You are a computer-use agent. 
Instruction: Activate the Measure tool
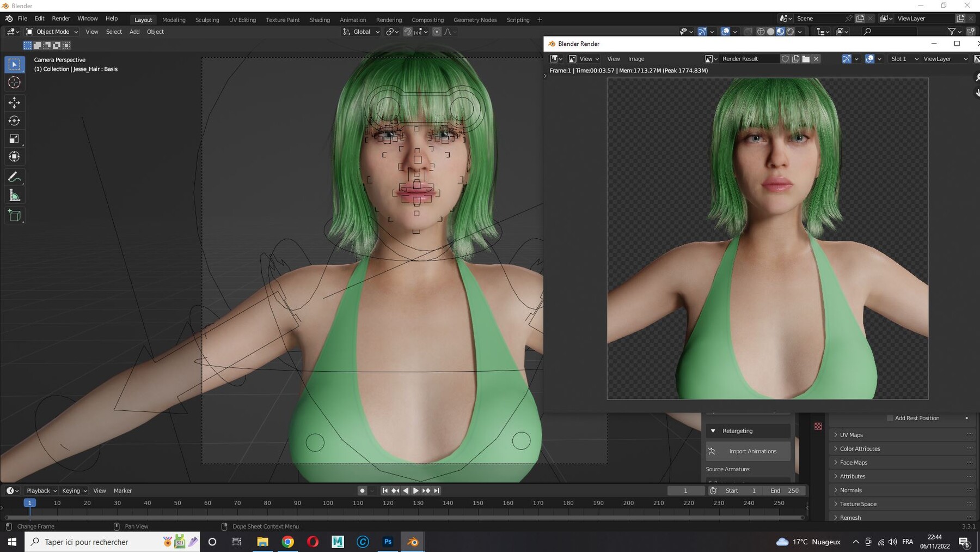(x=14, y=195)
